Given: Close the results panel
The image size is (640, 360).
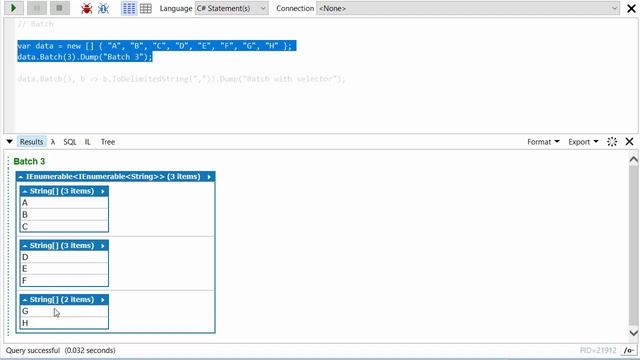Looking at the screenshot, I should pos(629,142).
